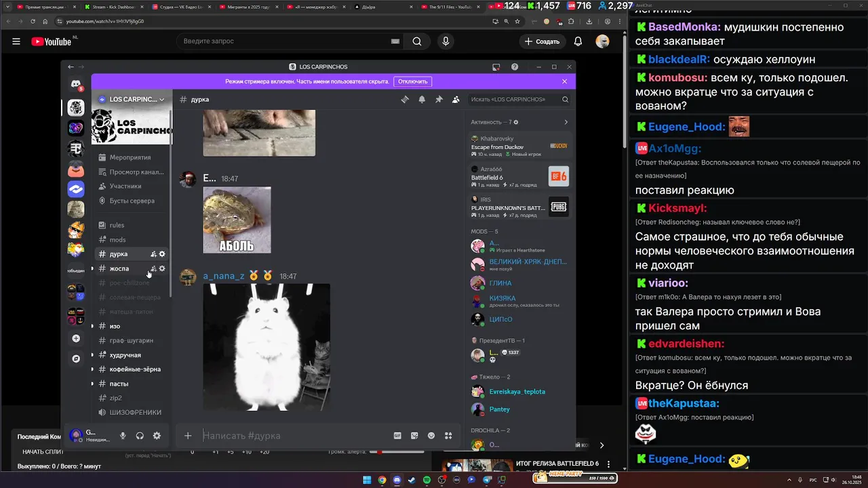868x488 pixels.
Task: Open Мероприятия in server sidebar
Action: 131,157
